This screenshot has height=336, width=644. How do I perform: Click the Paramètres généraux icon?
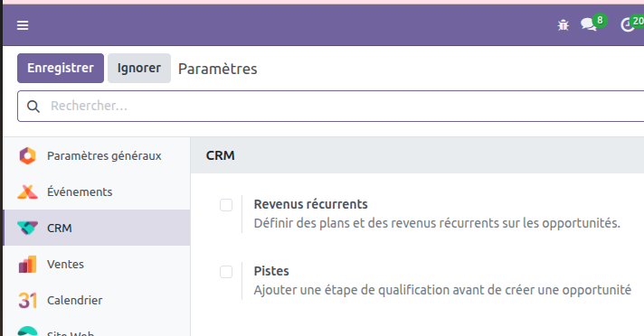[x=27, y=156]
